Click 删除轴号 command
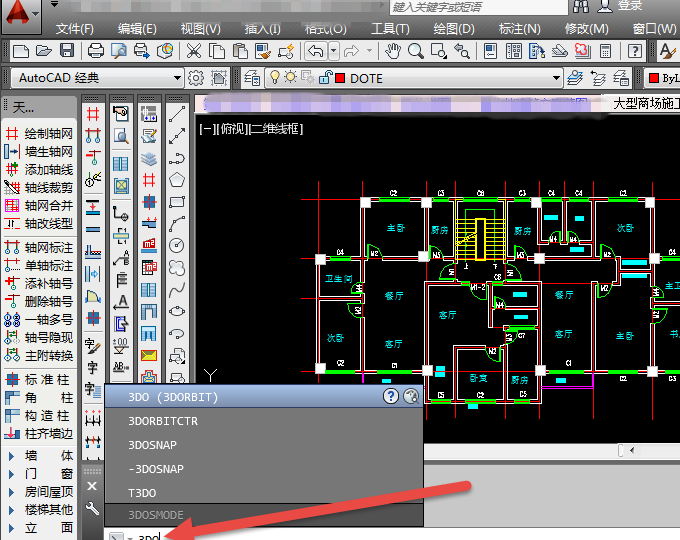This screenshot has height=540, width=680. click(x=39, y=301)
